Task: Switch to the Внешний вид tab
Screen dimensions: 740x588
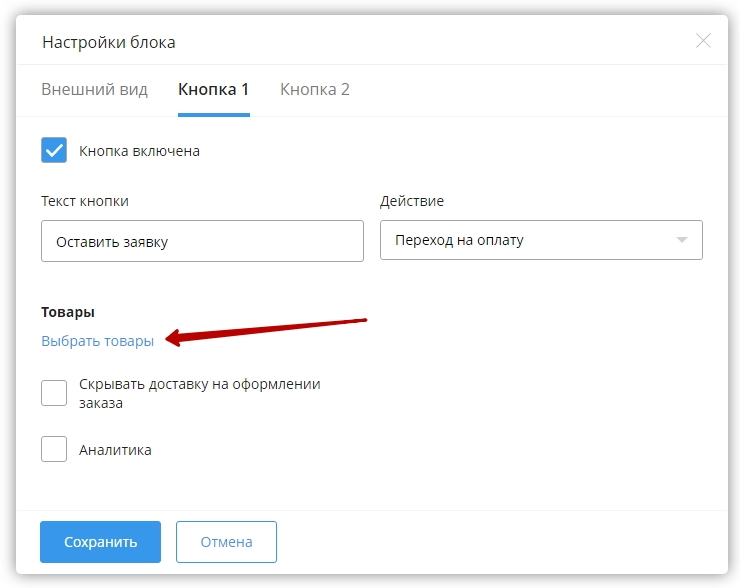Action: pyautogui.click(x=94, y=89)
